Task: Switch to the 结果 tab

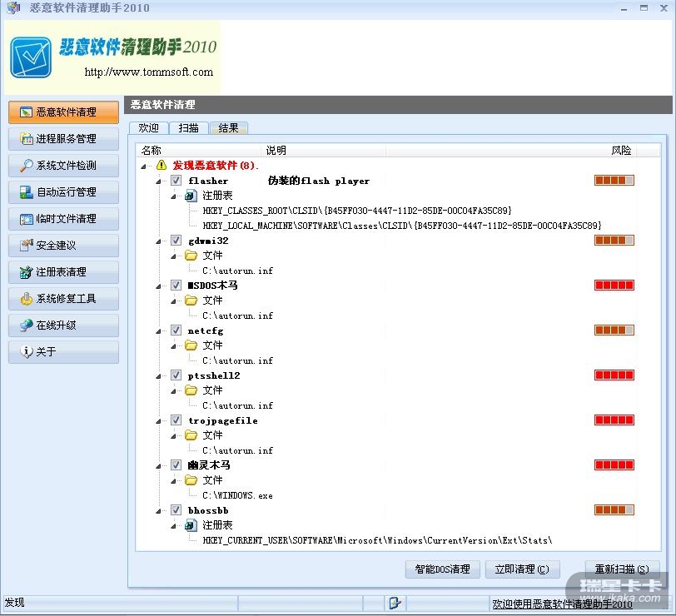Action: coord(228,128)
